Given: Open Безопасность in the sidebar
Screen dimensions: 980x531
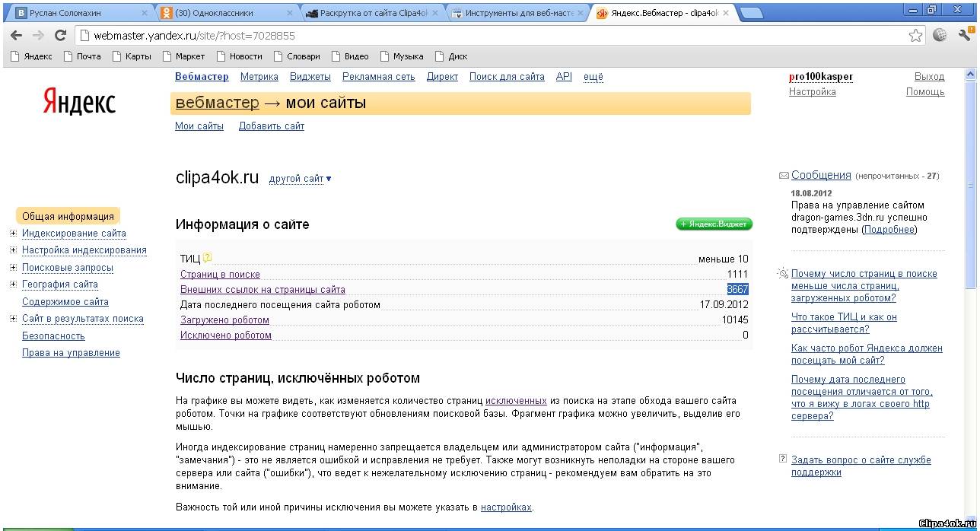Looking at the screenshot, I should (x=53, y=336).
